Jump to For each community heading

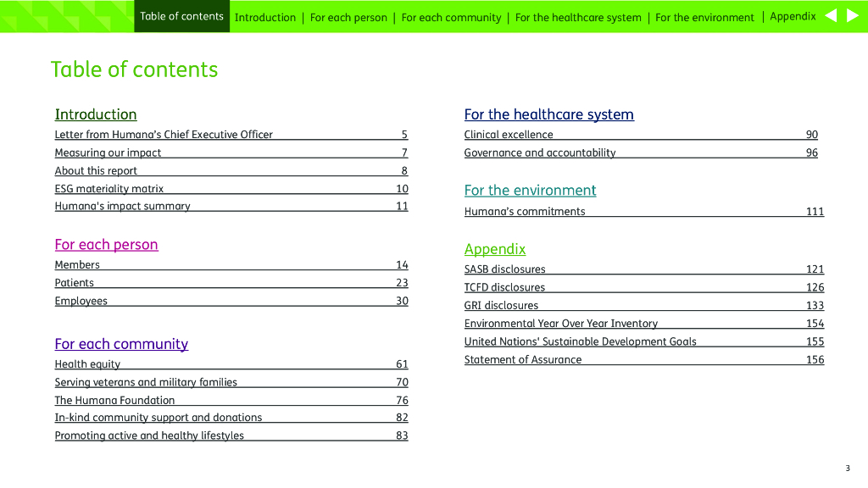coord(121,344)
